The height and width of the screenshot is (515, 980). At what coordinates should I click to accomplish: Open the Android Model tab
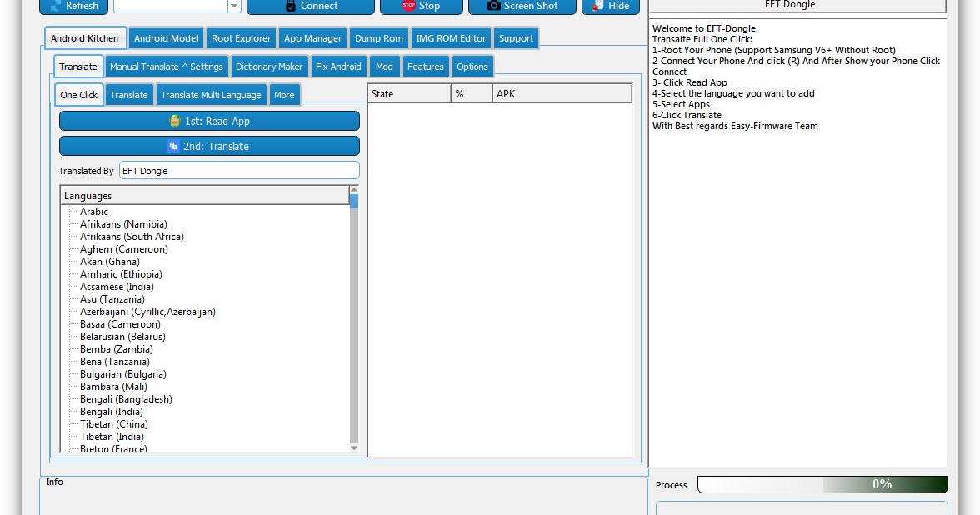tap(167, 38)
